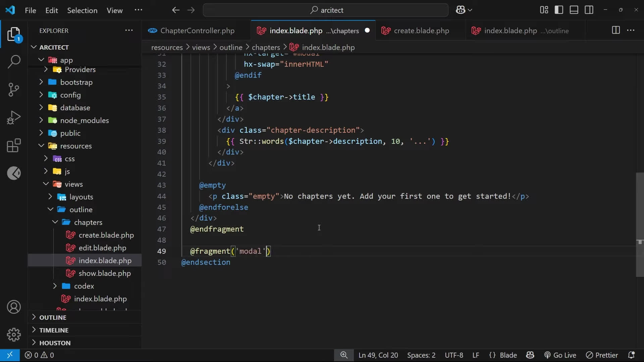Toggle the bottom panel visibility
The height and width of the screenshot is (362, 644).
tap(574, 10)
